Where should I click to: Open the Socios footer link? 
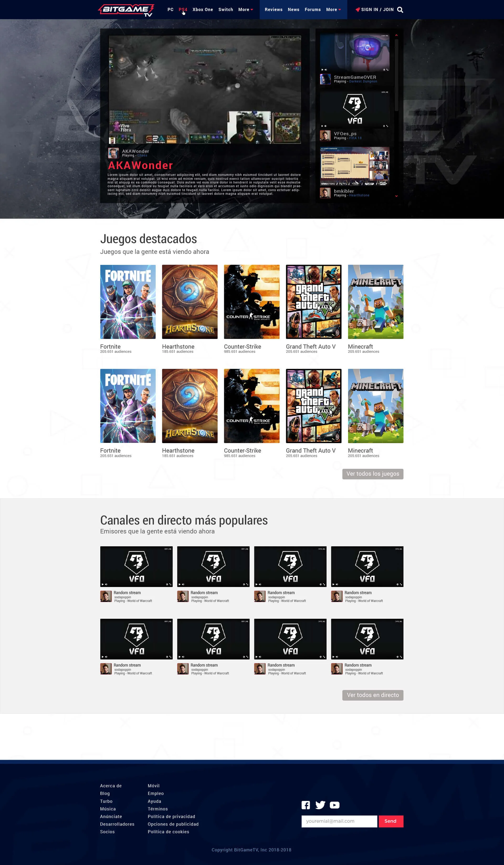pyautogui.click(x=107, y=831)
